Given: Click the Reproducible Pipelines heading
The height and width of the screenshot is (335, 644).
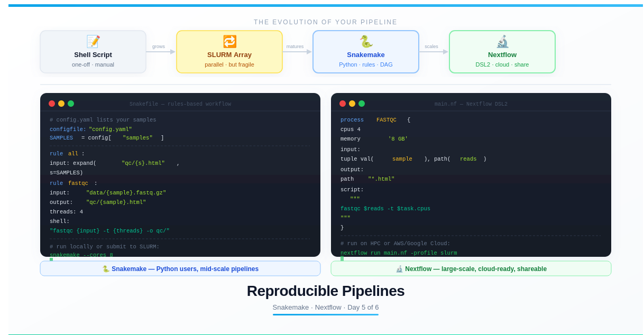Looking at the screenshot, I should [x=326, y=291].
